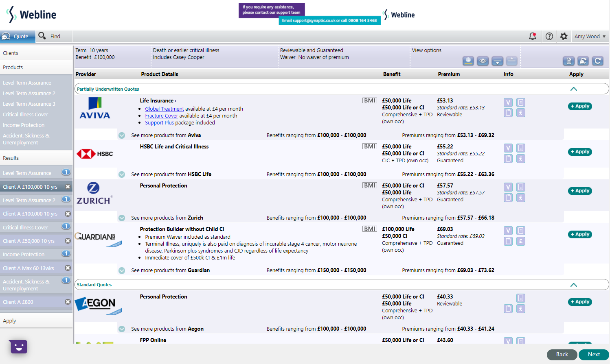
Task: Click the V info icon in Guardian row
Action: click(x=508, y=231)
